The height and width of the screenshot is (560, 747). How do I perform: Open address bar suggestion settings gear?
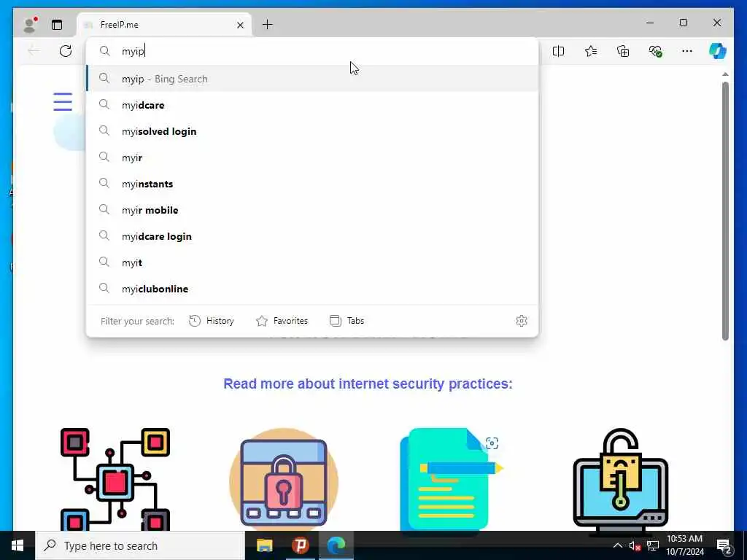tap(522, 321)
